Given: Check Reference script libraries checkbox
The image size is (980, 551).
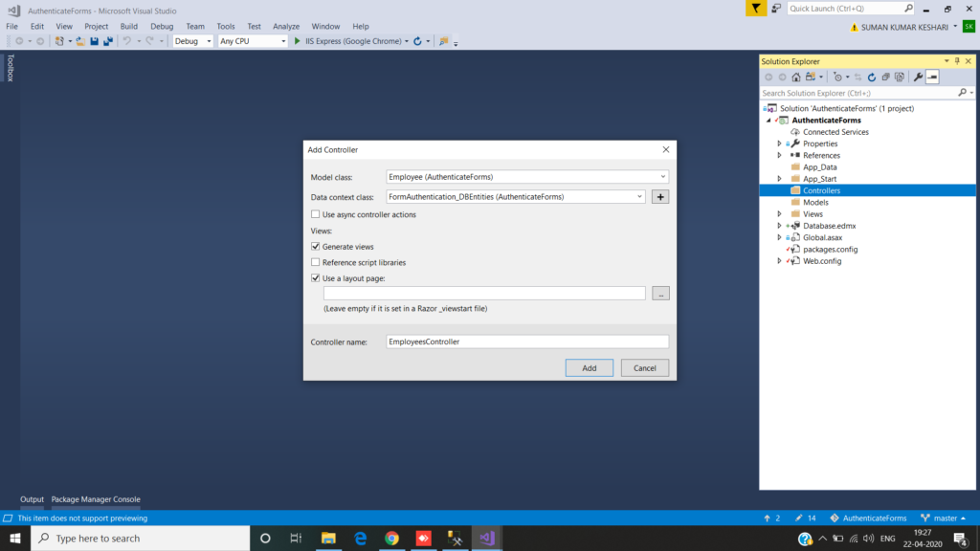Looking at the screenshot, I should 316,262.
